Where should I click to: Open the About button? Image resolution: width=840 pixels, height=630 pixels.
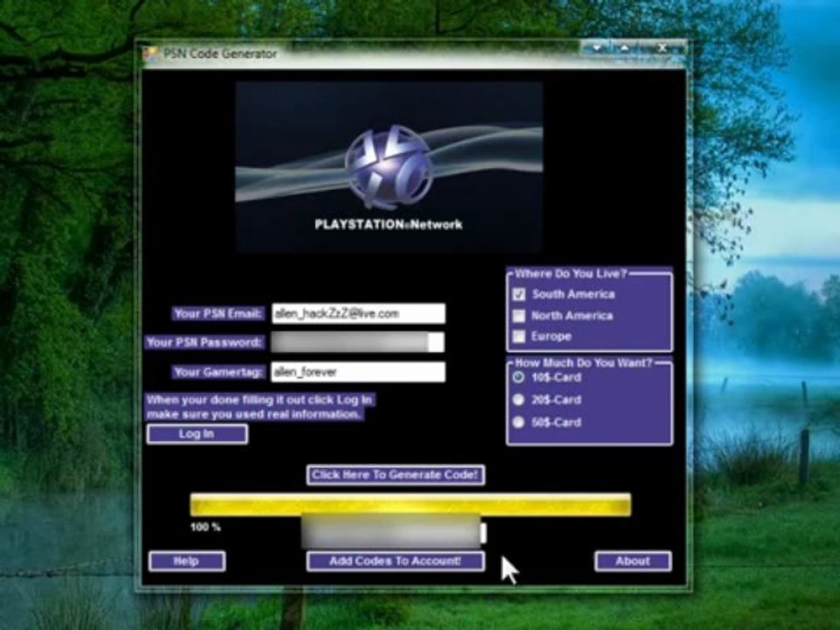633,561
